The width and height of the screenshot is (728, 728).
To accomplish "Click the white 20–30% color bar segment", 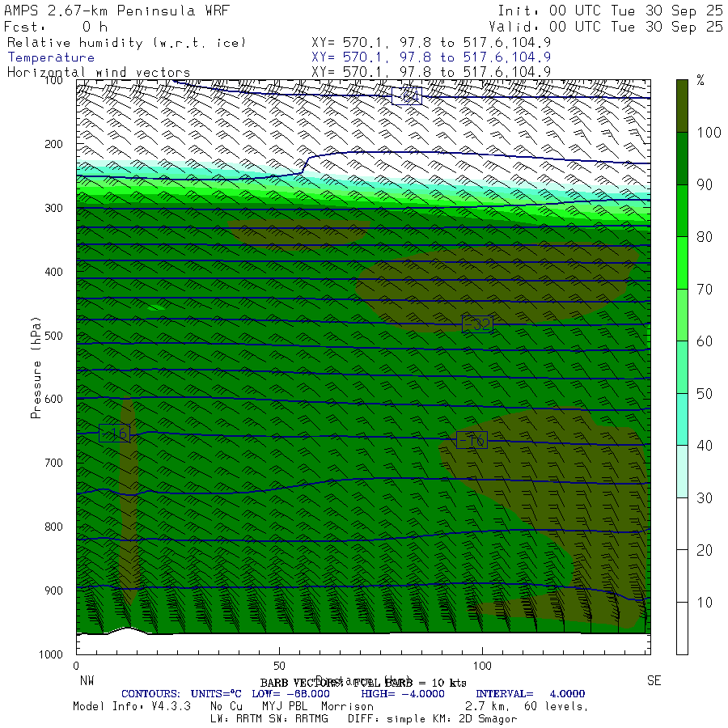I will tap(682, 523).
